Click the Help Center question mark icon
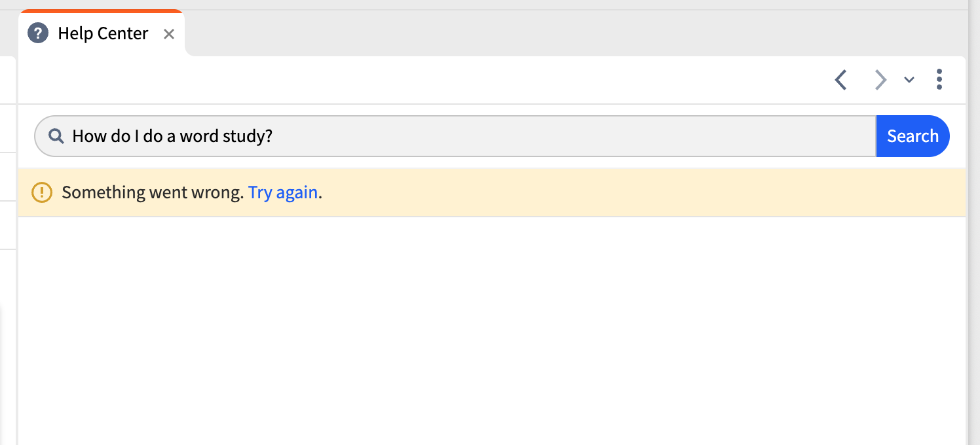Image resolution: width=980 pixels, height=445 pixels. pos(38,33)
